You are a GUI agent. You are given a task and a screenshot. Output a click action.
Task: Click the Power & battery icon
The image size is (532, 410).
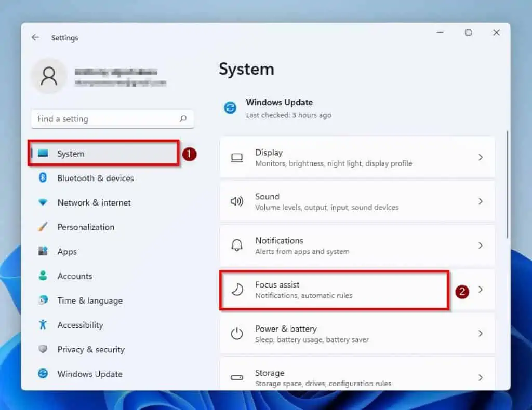coord(237,334)
